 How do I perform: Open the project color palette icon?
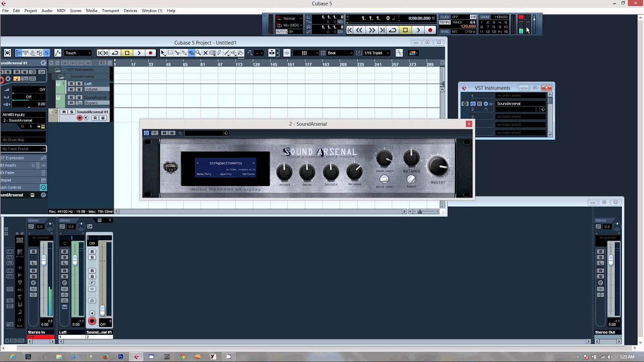413,53
